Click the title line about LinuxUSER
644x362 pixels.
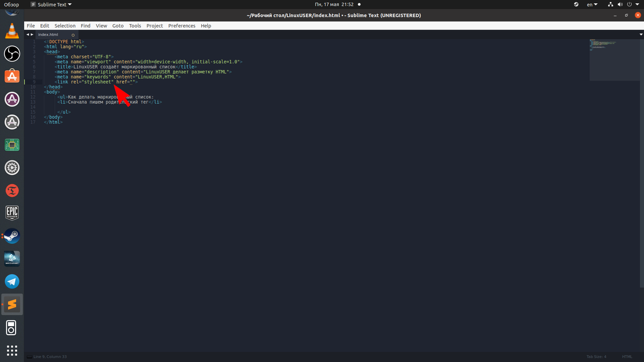coord(127,67)
